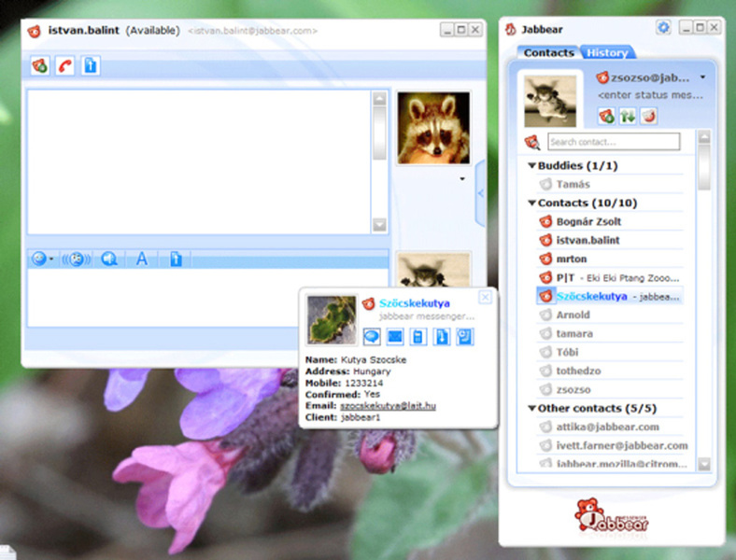The image size is (736, 560).
Task: Select contact tothedzo
Action: (610, 371)
